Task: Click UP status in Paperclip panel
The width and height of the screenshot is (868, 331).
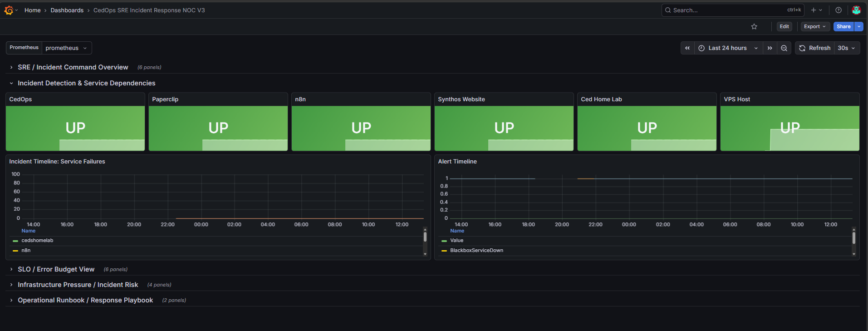Action: pyautogui.click(x=218, y=128)
